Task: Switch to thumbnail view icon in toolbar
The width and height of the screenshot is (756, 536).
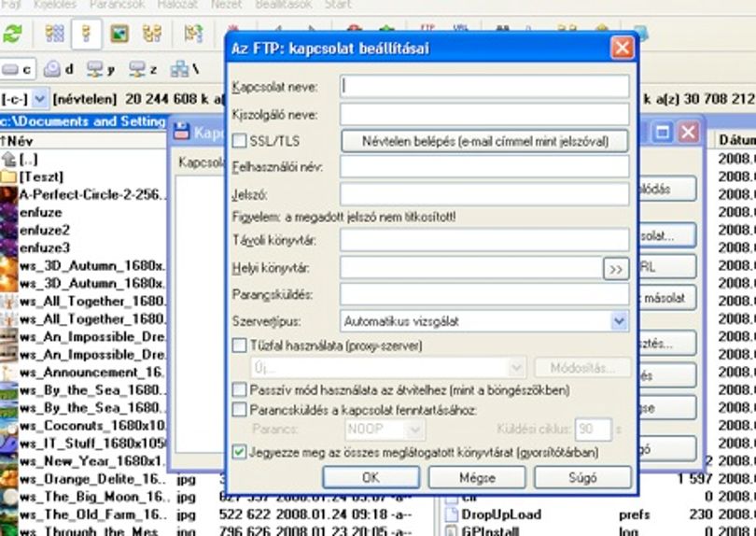Action: [119, 34]
